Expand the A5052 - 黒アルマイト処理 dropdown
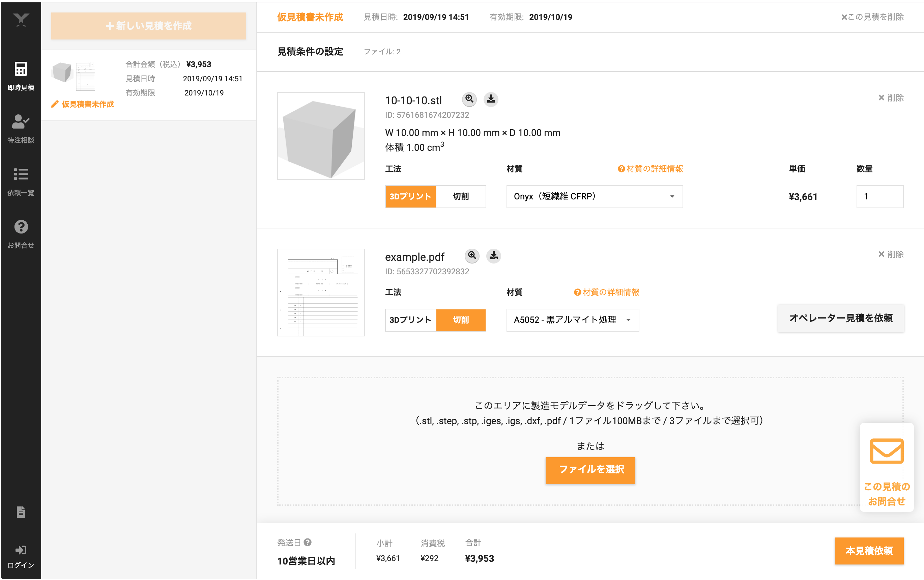The width and height of the screenshot is (924, 580). (x=572, y=320)
